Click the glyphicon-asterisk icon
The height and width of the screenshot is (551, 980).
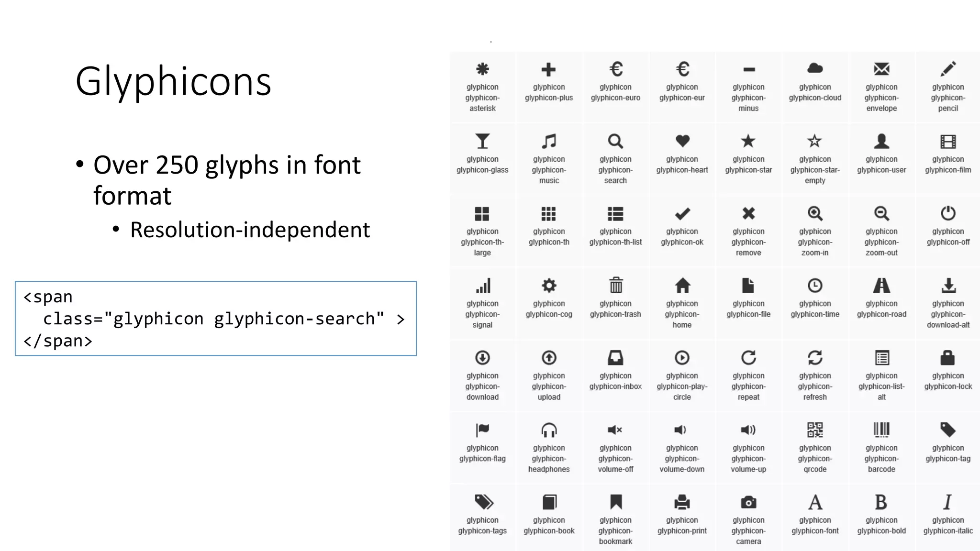coord(482,69)
